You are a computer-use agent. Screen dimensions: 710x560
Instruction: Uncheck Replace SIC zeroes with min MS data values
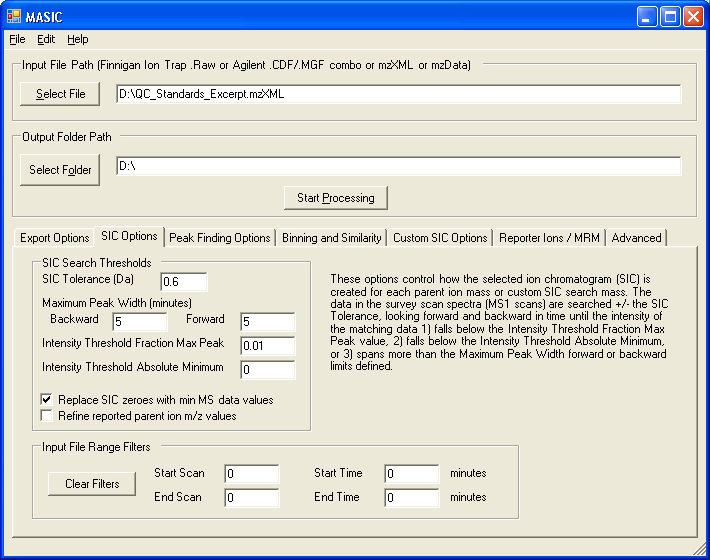pyautogui.click(x=46, y=400)
